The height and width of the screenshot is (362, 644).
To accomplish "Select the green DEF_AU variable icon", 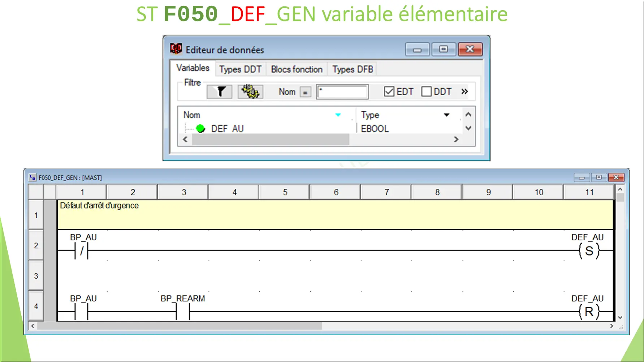I will 201,128.
